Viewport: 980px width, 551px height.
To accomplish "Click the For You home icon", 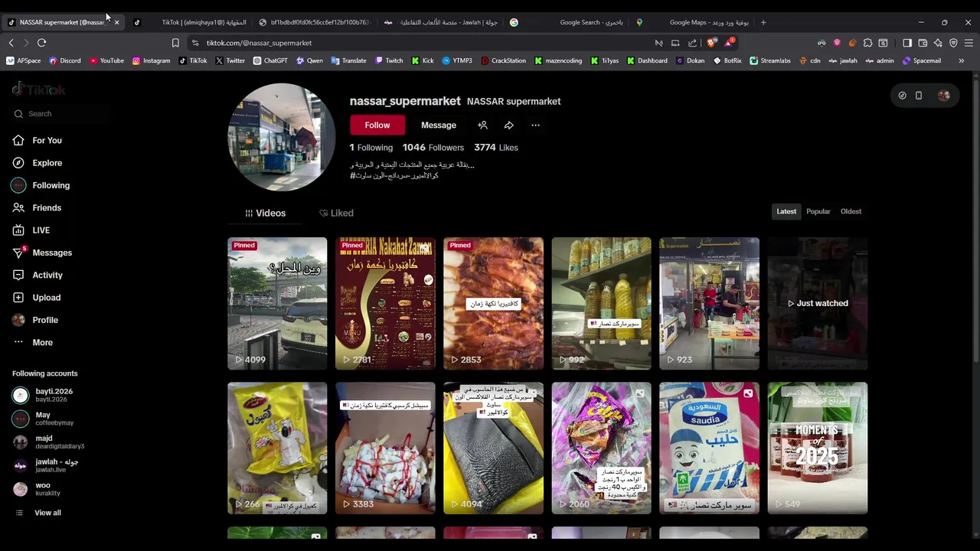I will click(x=18, y=140).
